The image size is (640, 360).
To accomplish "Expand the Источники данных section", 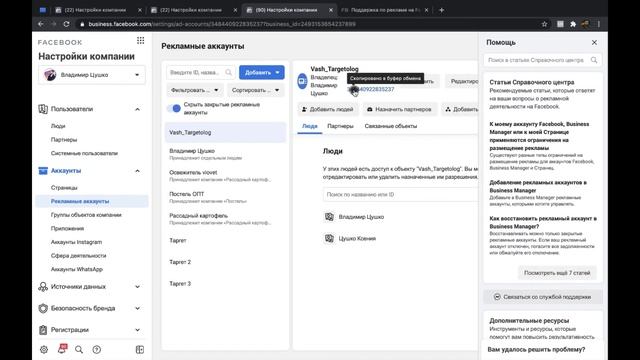I will point(138,287).
